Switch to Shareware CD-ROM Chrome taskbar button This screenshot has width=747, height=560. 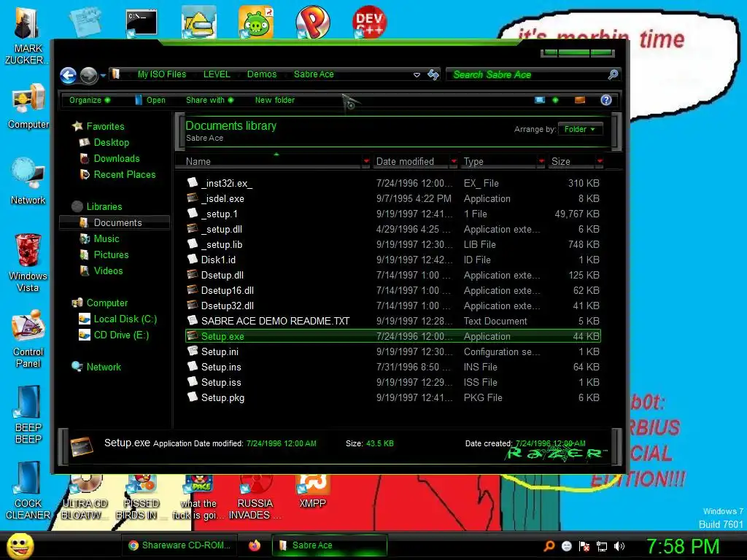pos(180,545)
